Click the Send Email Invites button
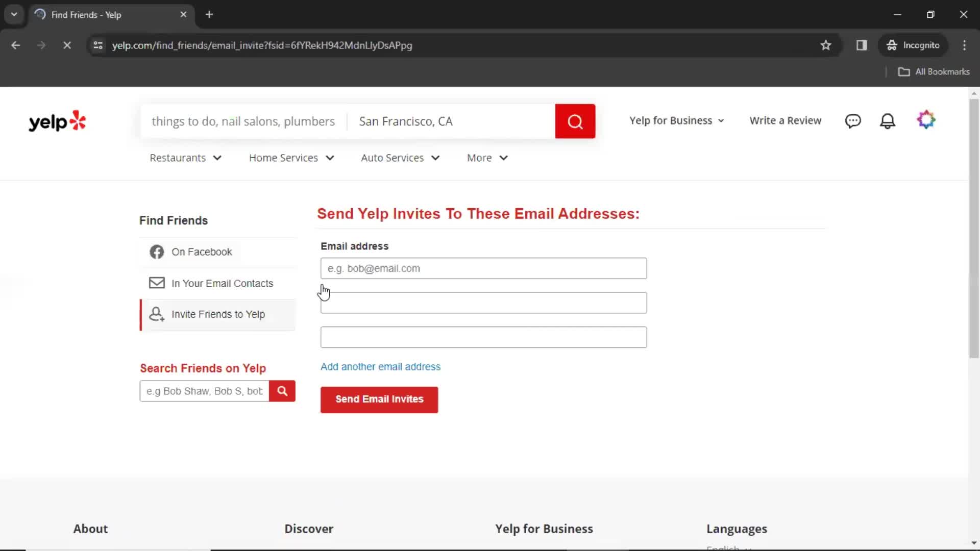The width and height of the screenshot is (980, 551). click(x=379, y=399)
